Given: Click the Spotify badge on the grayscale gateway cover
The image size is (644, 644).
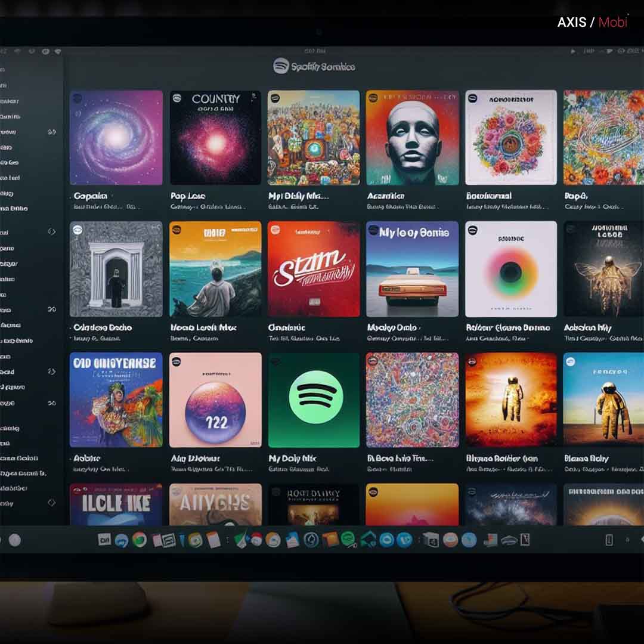Looking at the screenshot, I should pos(77,229).
